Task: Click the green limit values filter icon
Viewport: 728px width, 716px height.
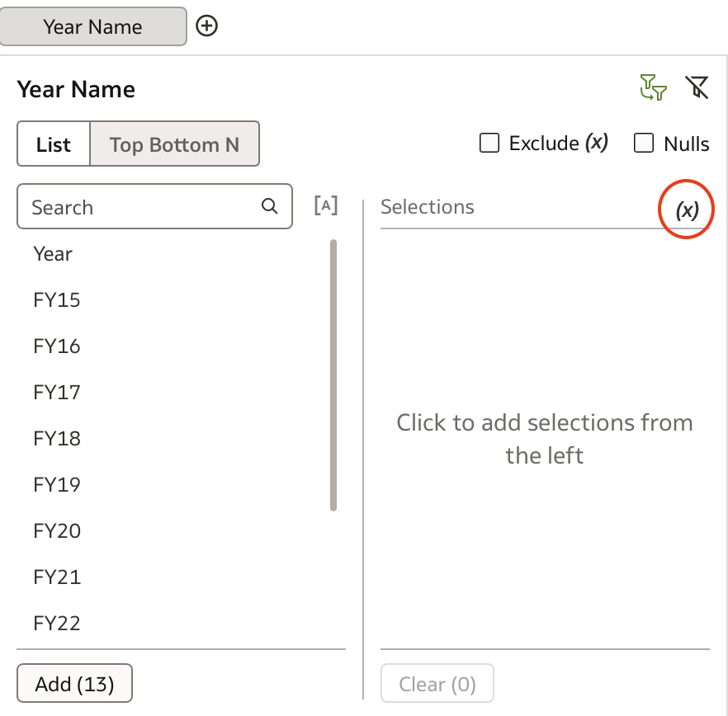Action: 653,87
